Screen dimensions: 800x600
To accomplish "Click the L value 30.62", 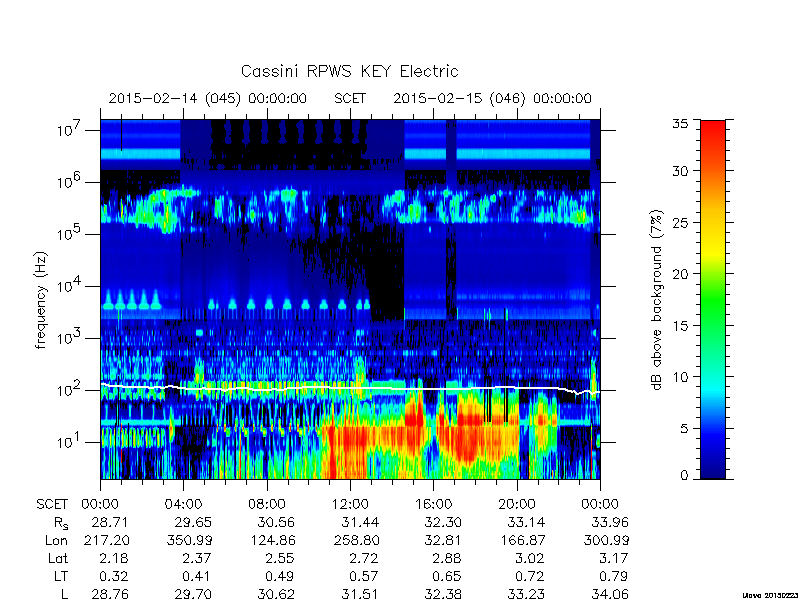I will pos(277,594).
